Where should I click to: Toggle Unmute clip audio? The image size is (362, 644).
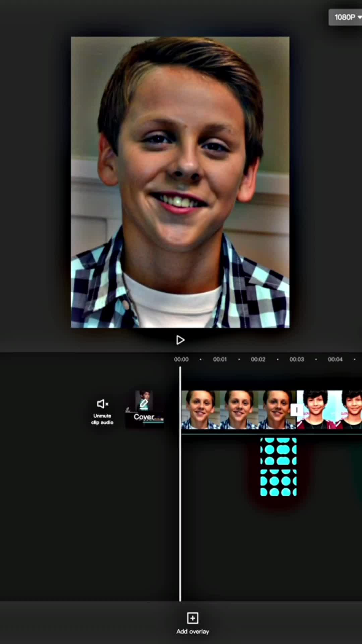point(102,412)
